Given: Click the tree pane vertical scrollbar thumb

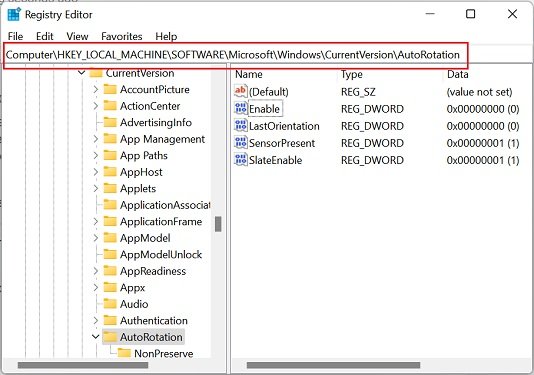Looking at the screenshot, I should coord(218,224).
